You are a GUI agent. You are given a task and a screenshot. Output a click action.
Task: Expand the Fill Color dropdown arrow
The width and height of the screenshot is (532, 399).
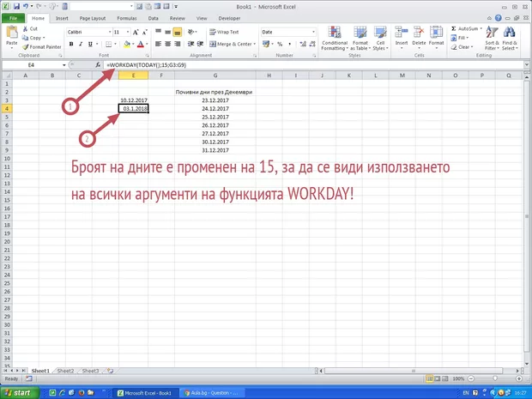pyautogui.click(x=133, y=44)
